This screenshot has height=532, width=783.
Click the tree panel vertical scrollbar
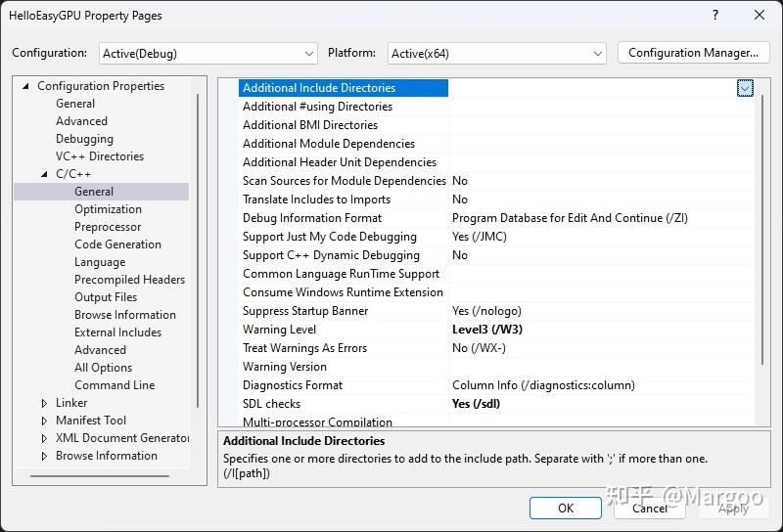pyautogui.click(x=198, y=250)
